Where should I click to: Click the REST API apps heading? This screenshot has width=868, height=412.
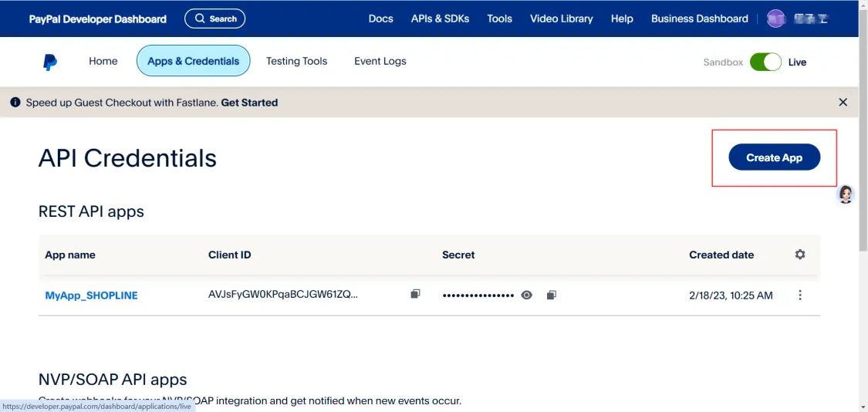pyautogui.click(x=91, y=211)
